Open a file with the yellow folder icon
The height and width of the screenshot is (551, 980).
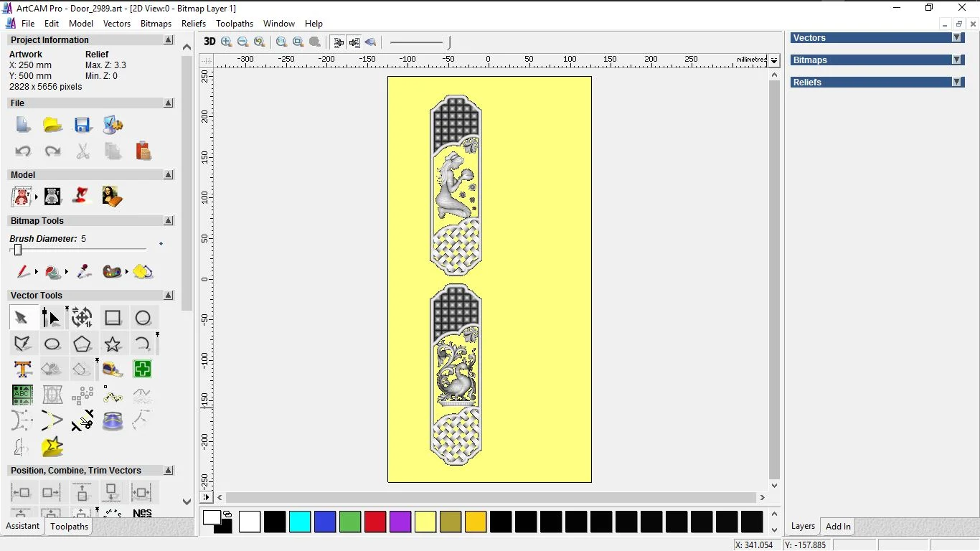click(x=52, y=125)
